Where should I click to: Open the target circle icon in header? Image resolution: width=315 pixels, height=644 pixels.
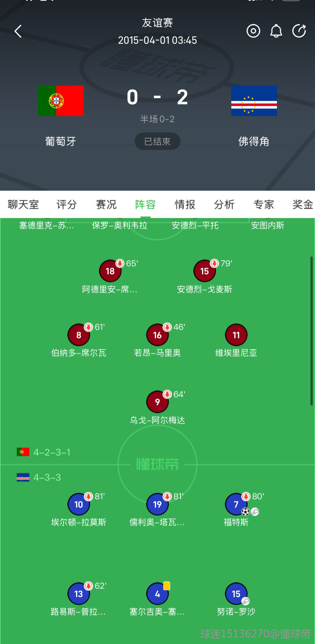(x=253, y=31)
